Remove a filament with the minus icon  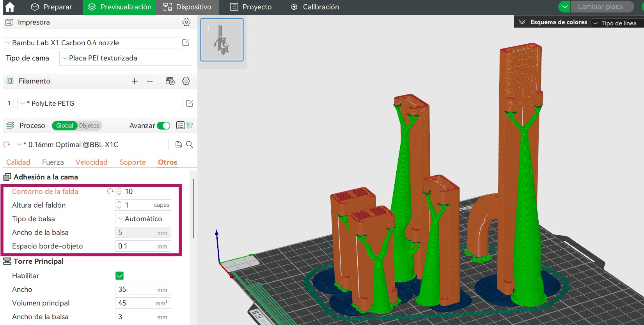pyautogui.click(x=150, y=81)
